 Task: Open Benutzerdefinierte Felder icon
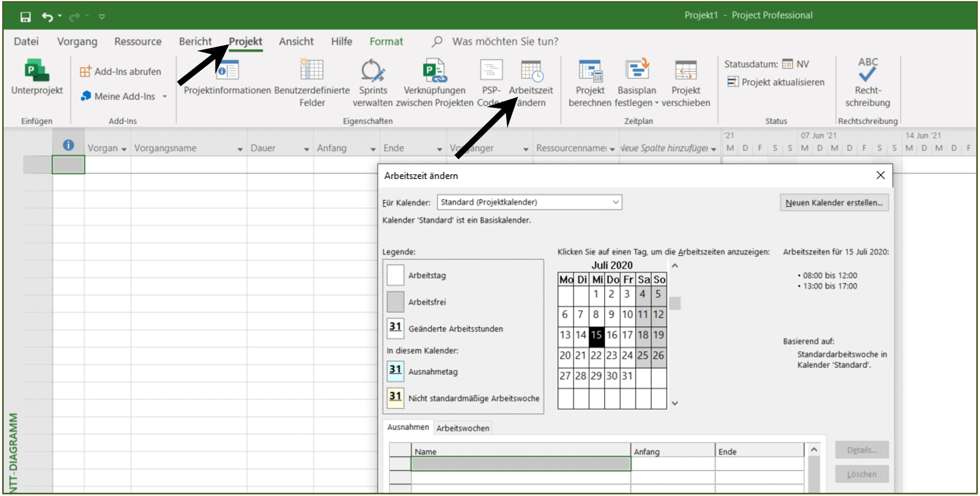click(x=312, y=70)
